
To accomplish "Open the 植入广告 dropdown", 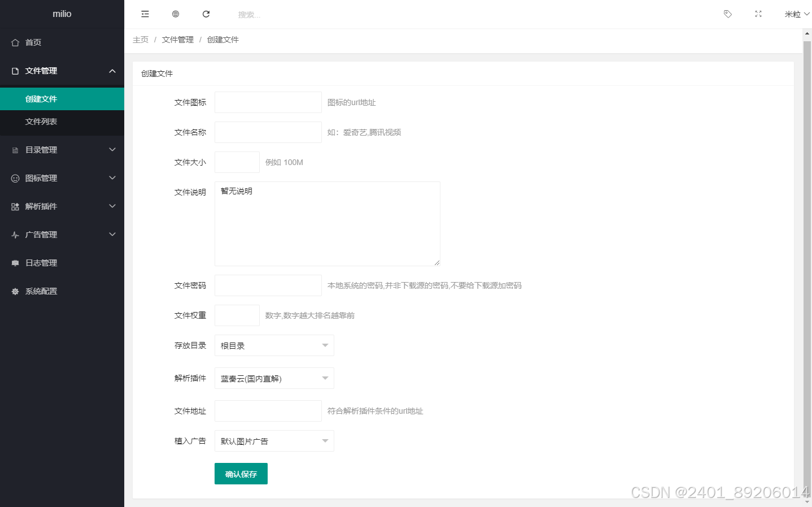I will pos(274,441).
